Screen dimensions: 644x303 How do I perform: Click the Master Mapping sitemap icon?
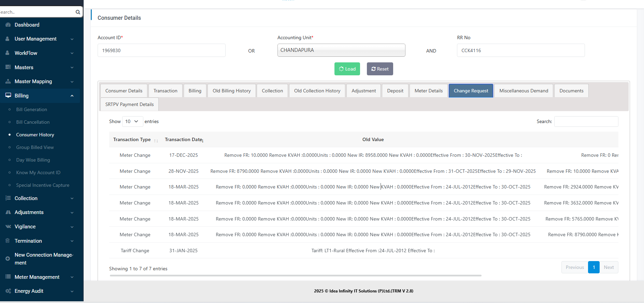pos(8,81)
